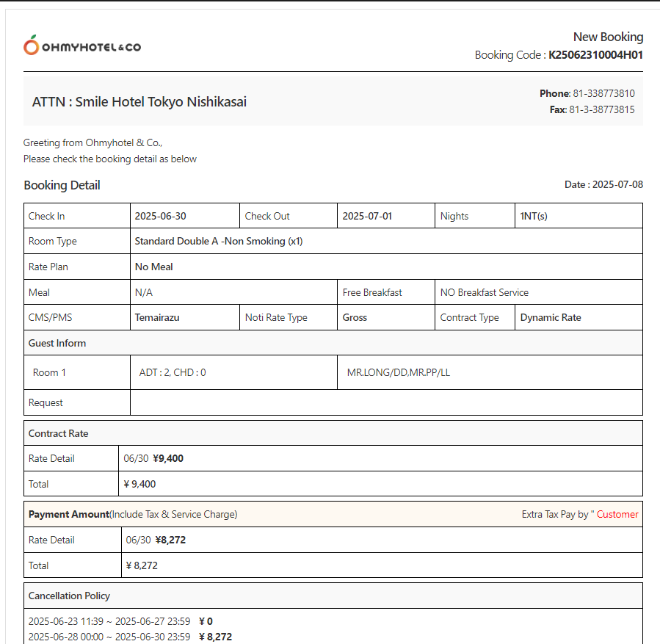
Task: Click the NO Breakfast Service text
Action: point(484,292)
